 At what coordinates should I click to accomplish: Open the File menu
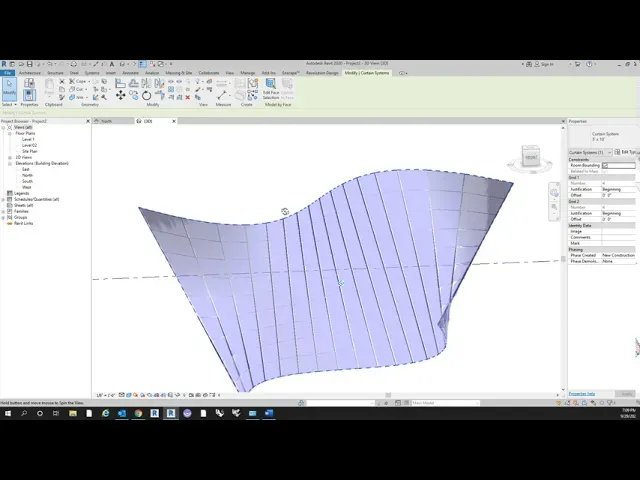[x=7, y=73]
